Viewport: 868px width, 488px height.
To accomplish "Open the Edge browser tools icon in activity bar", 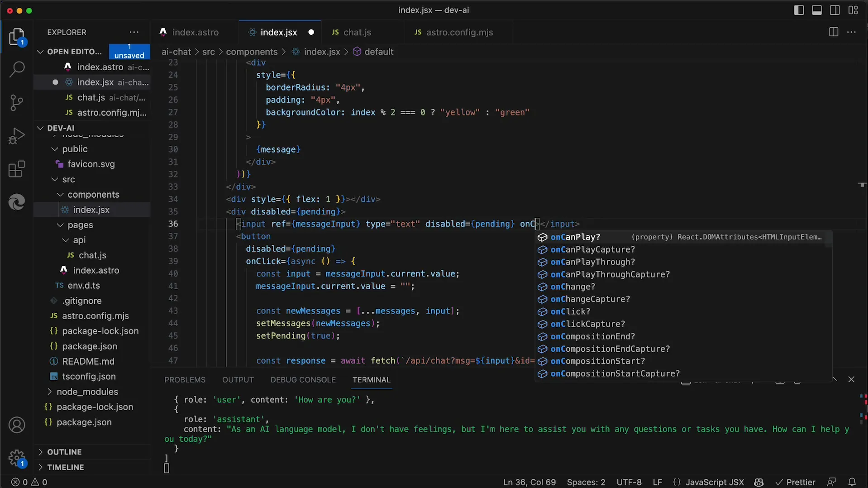I will pos(17,202).
